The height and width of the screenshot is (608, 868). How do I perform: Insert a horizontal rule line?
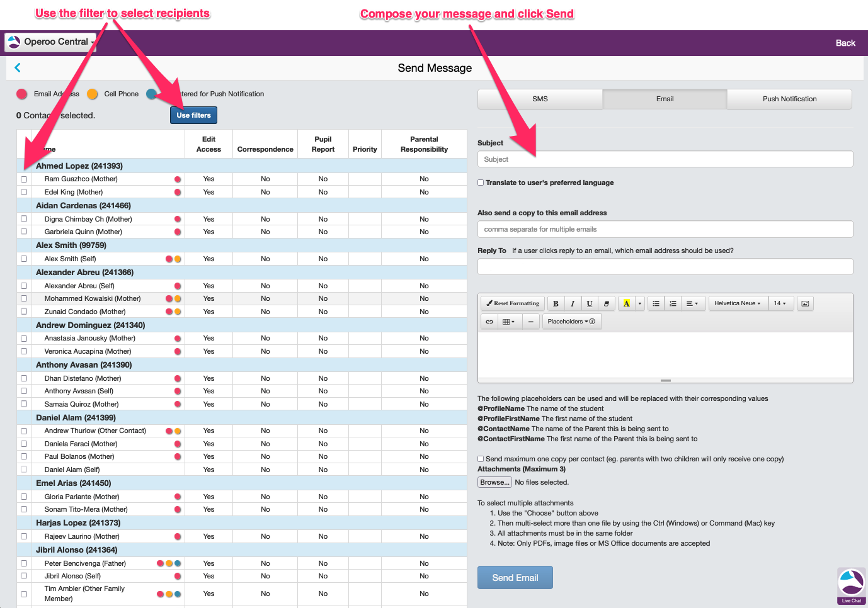531,322
